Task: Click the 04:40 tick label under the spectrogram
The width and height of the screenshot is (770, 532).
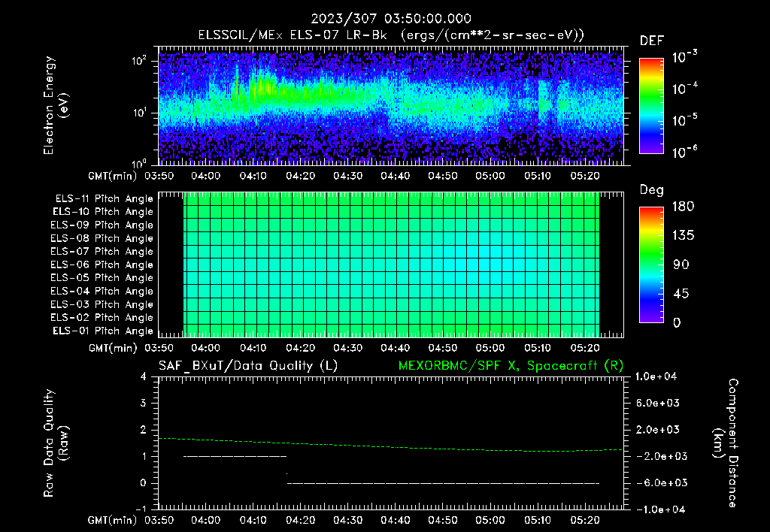Action: pos(396,176)
